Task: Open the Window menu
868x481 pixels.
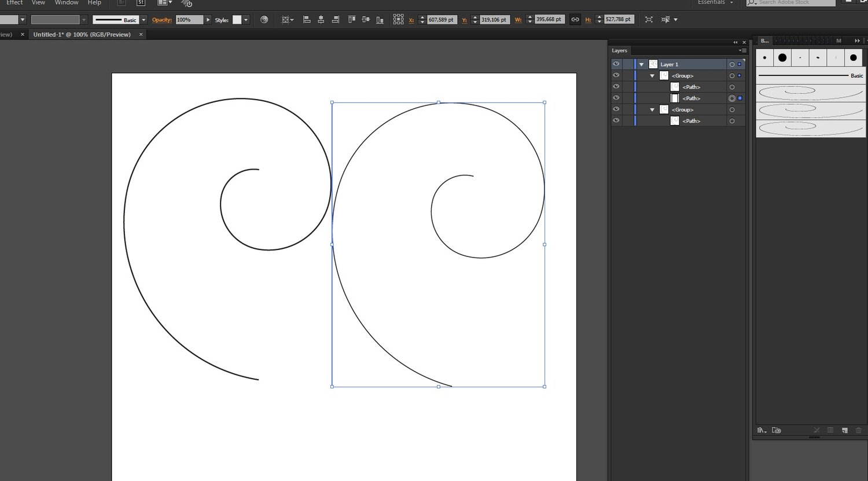Action: pos(67,3)
